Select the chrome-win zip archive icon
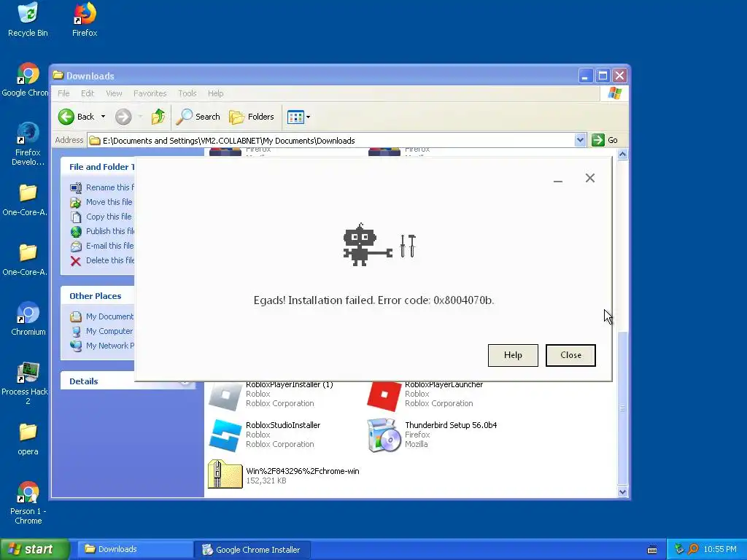747x560 pixels. click(x=225, y=474)
